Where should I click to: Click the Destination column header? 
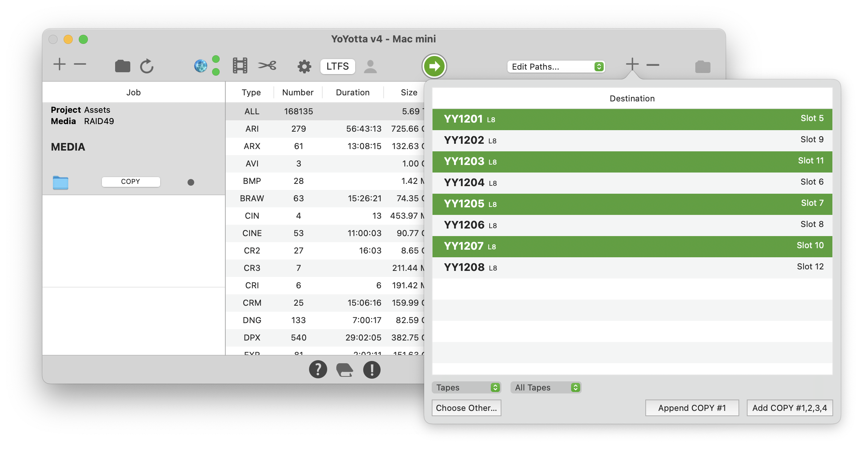coord(632,98)
